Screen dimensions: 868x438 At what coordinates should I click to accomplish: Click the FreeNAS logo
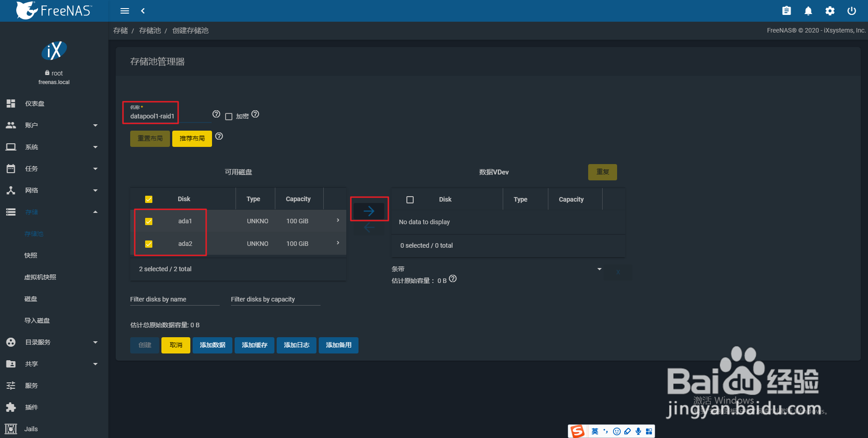54,10
